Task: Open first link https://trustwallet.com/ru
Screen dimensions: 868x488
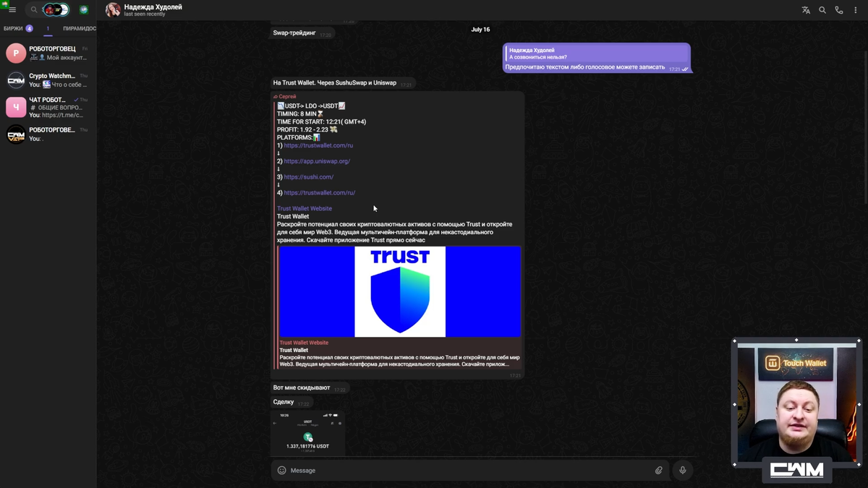Action: pyautogui.click(x=318, y=145)
